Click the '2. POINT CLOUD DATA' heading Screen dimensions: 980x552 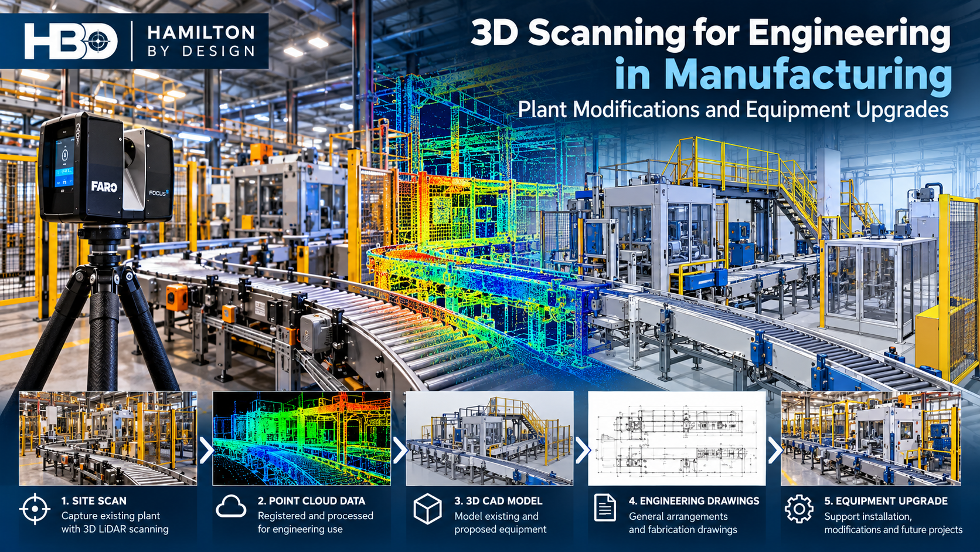[311, 501]
